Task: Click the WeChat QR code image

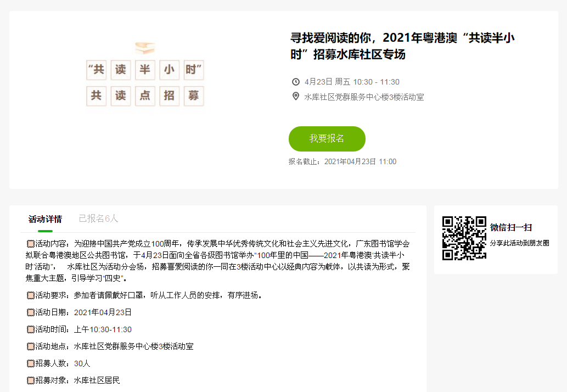Action: click(x=464, y=238)
